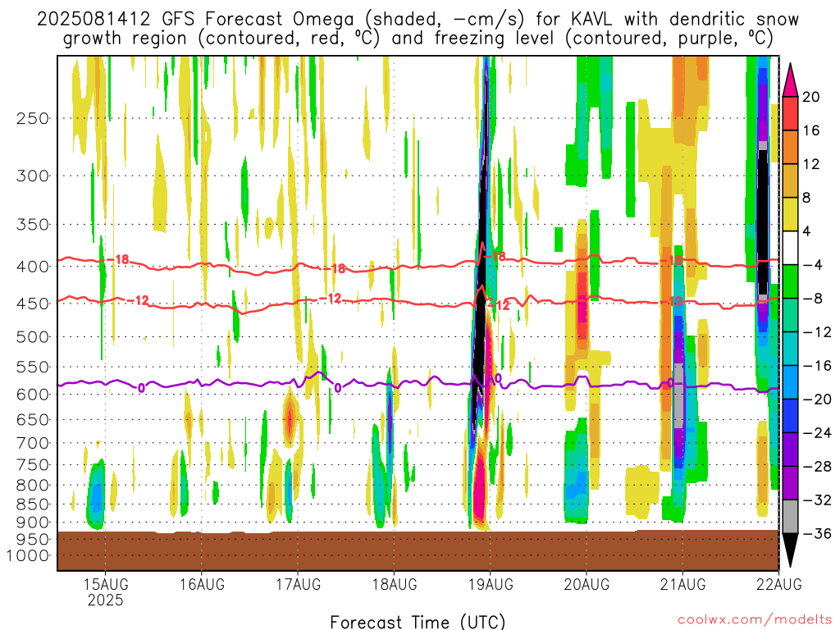Click the red swatch in the color legend
Viewport: 840px width, 630px height.
[790, 113]
